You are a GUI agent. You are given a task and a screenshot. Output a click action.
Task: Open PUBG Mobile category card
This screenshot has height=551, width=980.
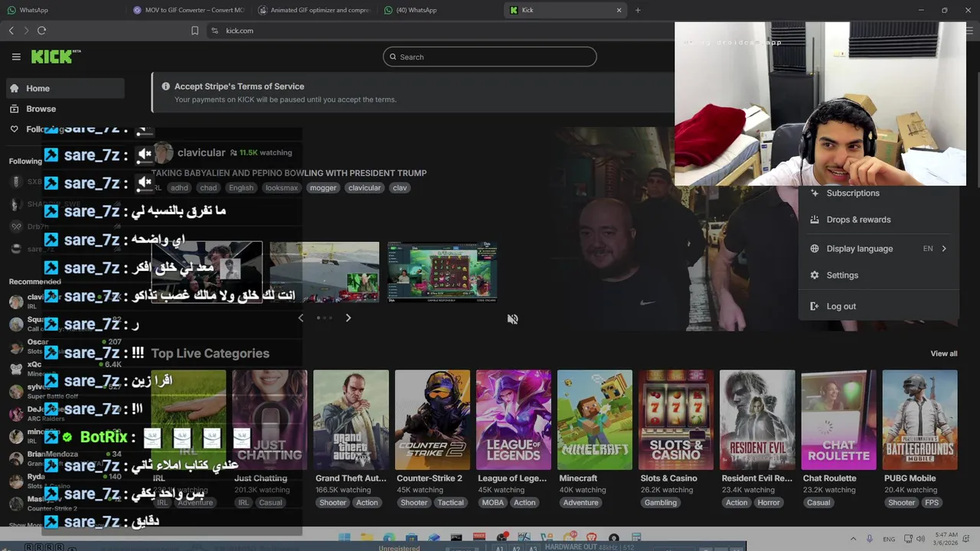pyautogui.click(x=920, y=420)
